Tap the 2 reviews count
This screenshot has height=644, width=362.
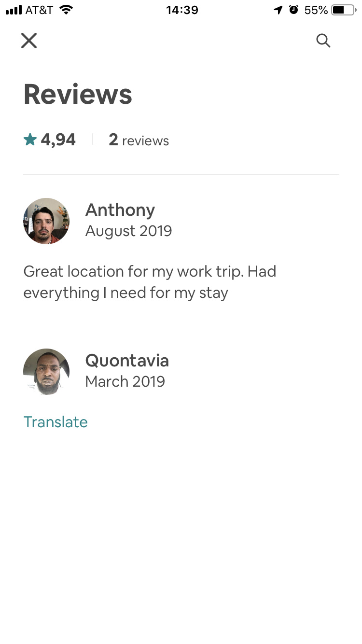(139, 140)
